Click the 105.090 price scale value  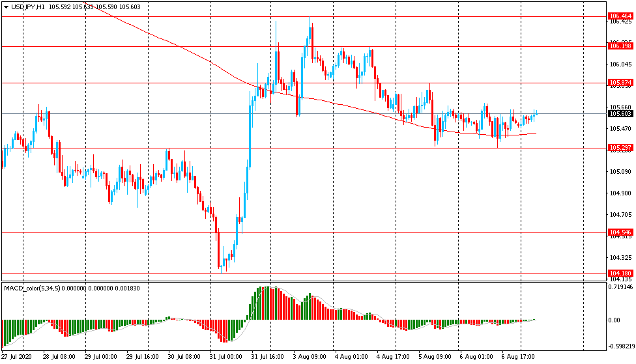coord(620,172)
